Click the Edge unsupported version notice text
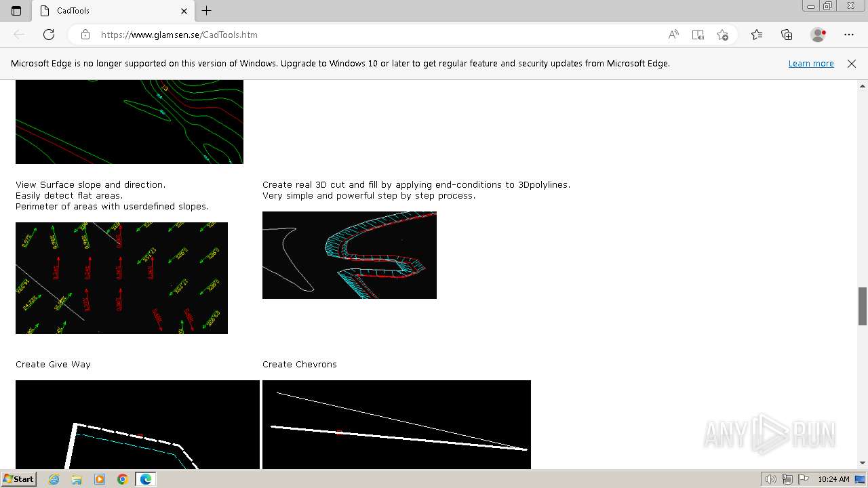Image resolution: width=868 pixels, height=488 pixels. 340,63
